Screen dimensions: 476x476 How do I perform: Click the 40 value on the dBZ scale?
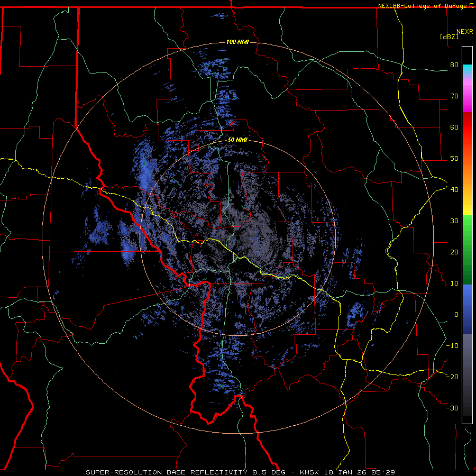tap(454, 190)
